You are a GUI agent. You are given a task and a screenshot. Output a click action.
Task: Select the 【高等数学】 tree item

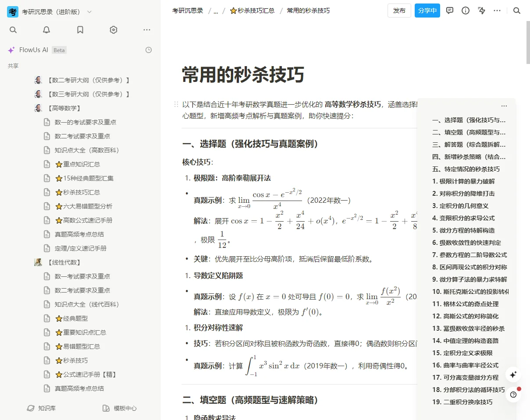click(64, 108)
